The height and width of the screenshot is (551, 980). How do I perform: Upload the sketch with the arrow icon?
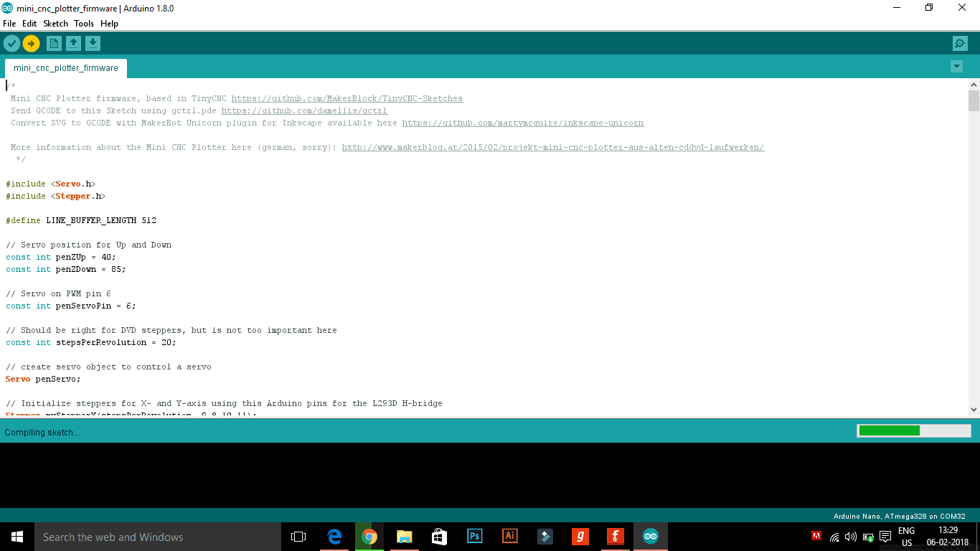point(31,43)
